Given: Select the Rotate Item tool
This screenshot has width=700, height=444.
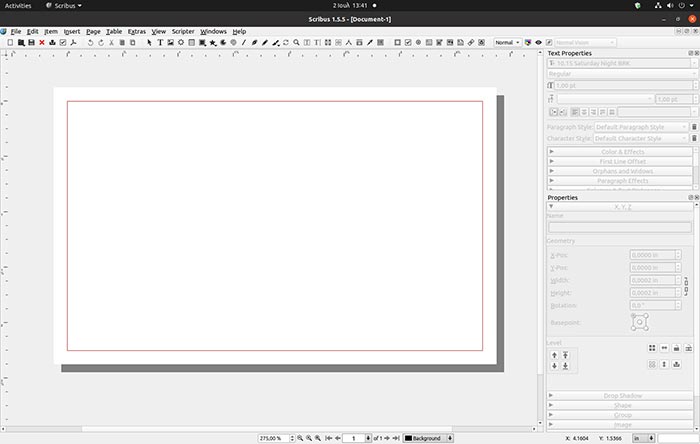Looking at the screenshot, I should click(286, 42).
